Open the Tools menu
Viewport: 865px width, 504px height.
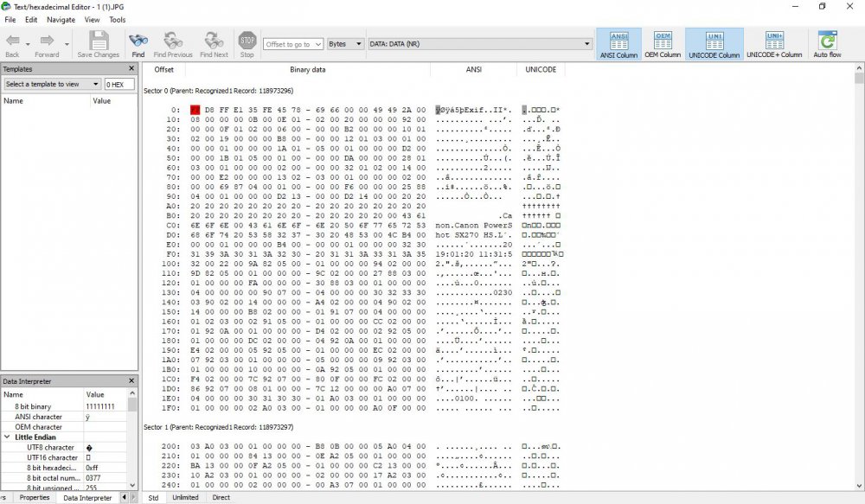117,19
